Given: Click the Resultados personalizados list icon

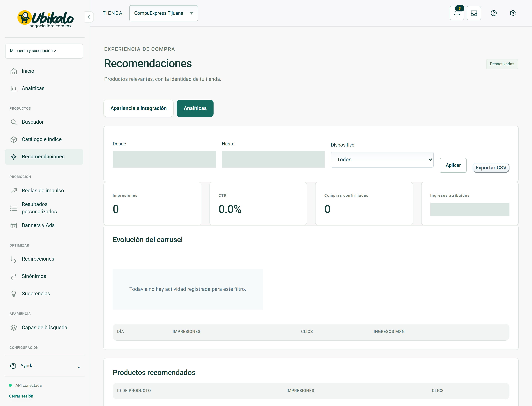Looking at the screenshot, I should coord(14,208).
